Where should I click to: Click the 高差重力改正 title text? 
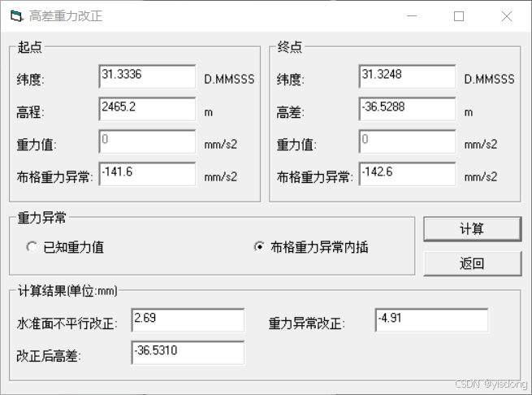66,16
